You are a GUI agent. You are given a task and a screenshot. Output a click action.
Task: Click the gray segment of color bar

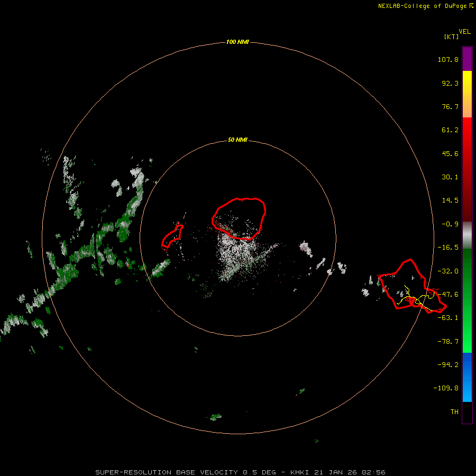coord(467,235)
